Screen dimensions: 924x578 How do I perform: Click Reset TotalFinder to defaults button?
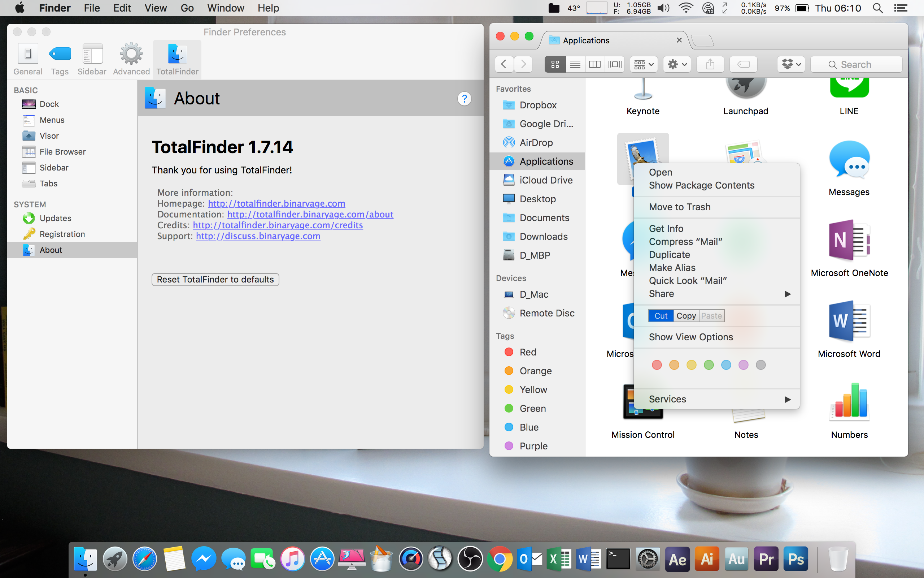click(x=215, y=280)
